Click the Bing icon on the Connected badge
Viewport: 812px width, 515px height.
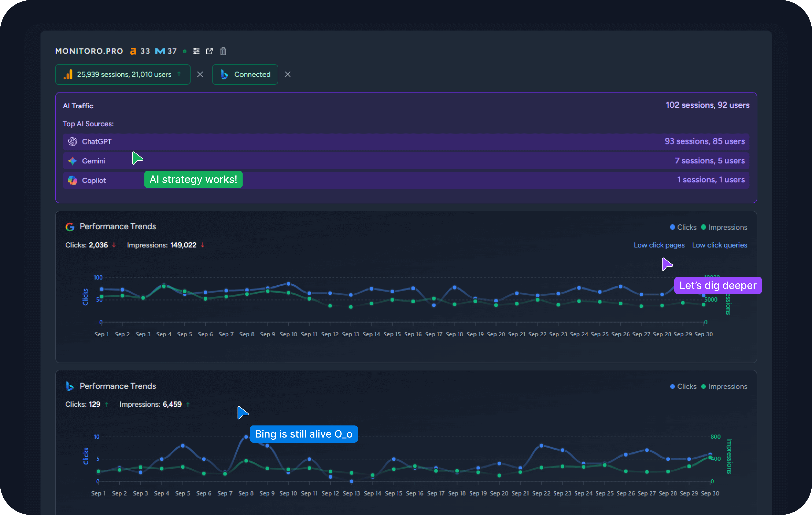pos(225,74)
